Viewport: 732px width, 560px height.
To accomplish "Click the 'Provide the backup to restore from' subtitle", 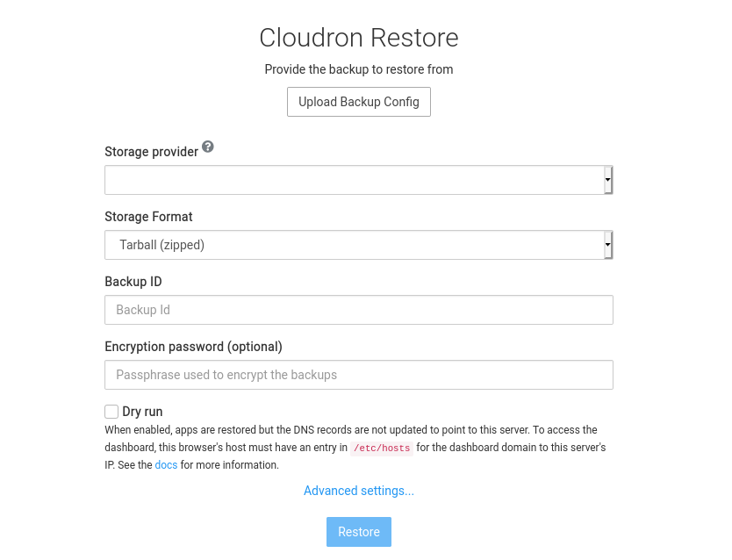I will pos(358,69).
